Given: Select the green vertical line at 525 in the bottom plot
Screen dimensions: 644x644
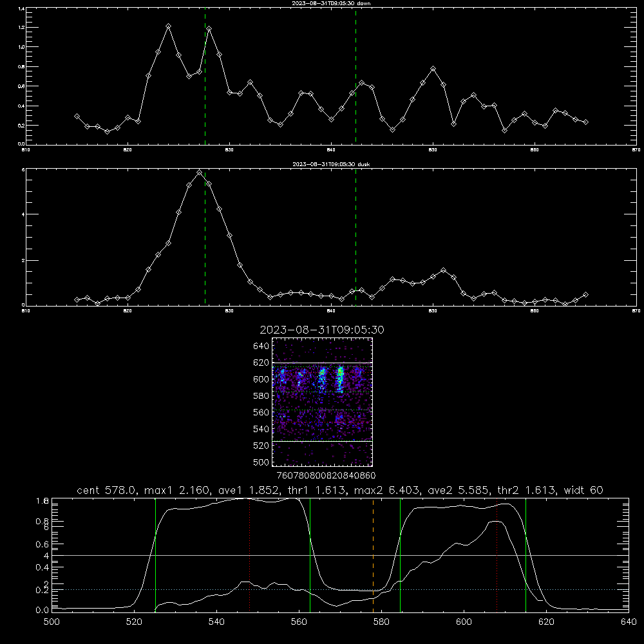Looking at the screenshot, I should [x=155, y=555].
